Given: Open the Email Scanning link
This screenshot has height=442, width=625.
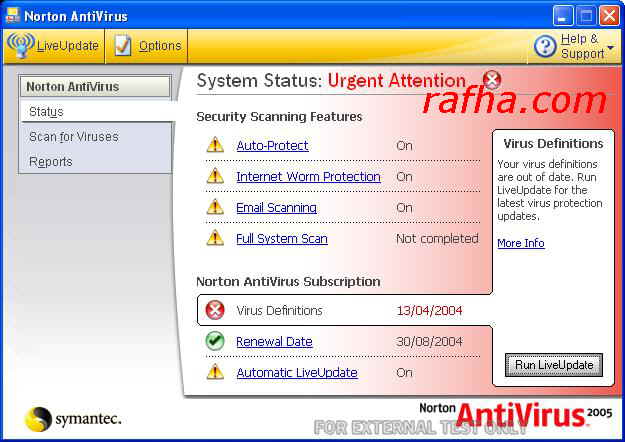Looking at the screenshot, I should [276, 208].
